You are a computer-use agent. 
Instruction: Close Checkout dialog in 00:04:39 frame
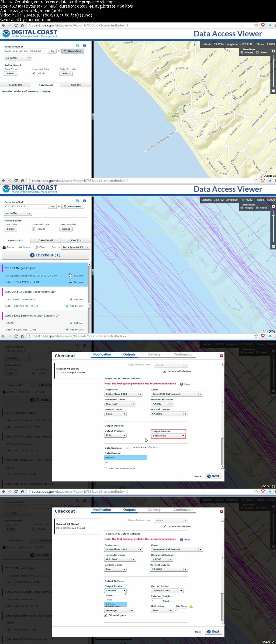coord(222,356)
